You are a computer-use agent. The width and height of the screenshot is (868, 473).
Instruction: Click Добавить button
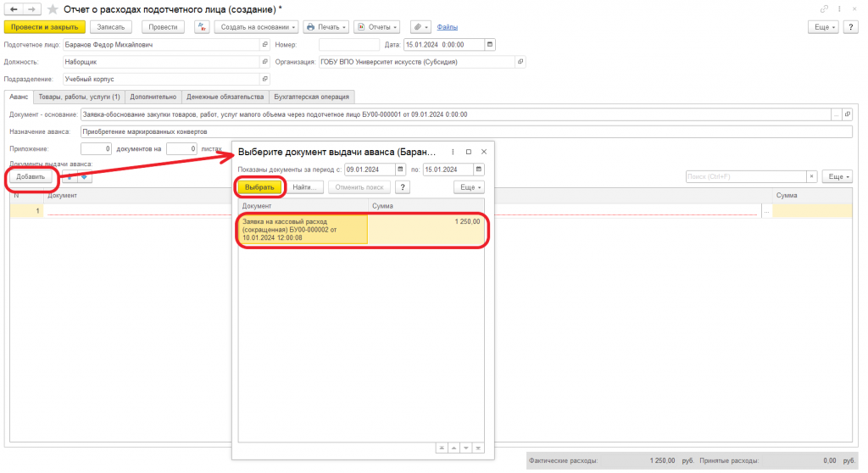point(31,176)
